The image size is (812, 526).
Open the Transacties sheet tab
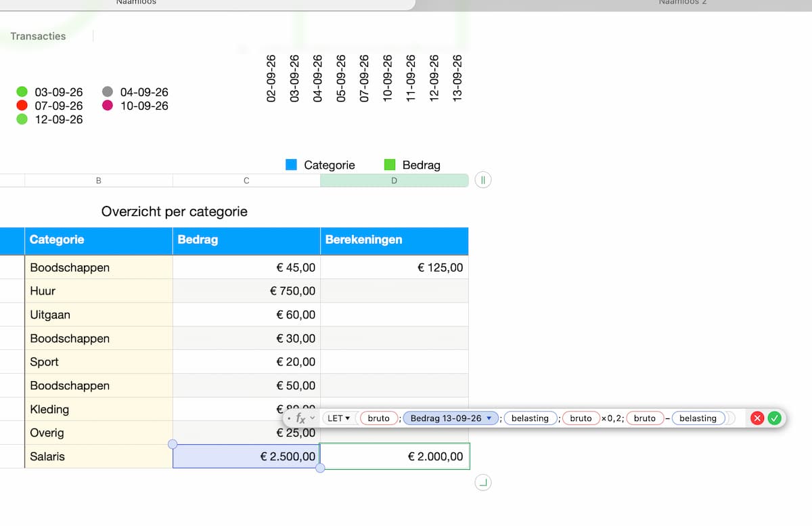39,36
